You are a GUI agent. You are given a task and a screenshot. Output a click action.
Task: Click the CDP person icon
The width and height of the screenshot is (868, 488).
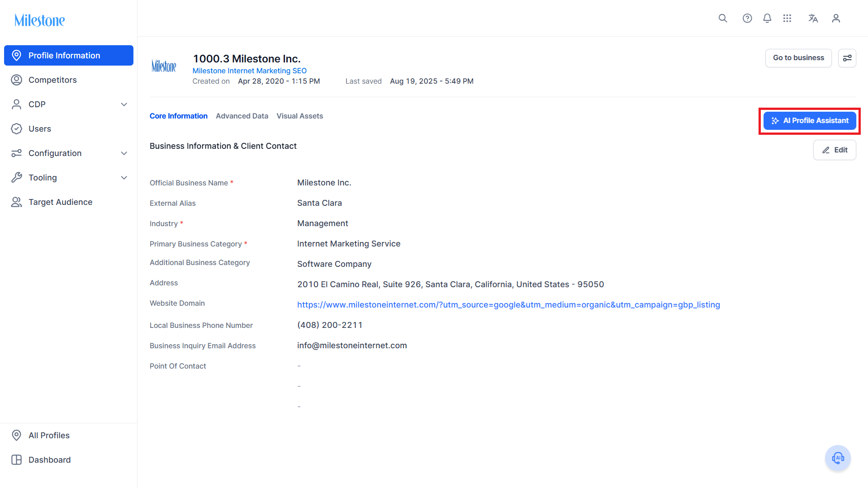pyautogui.click(x=17, y=104)
